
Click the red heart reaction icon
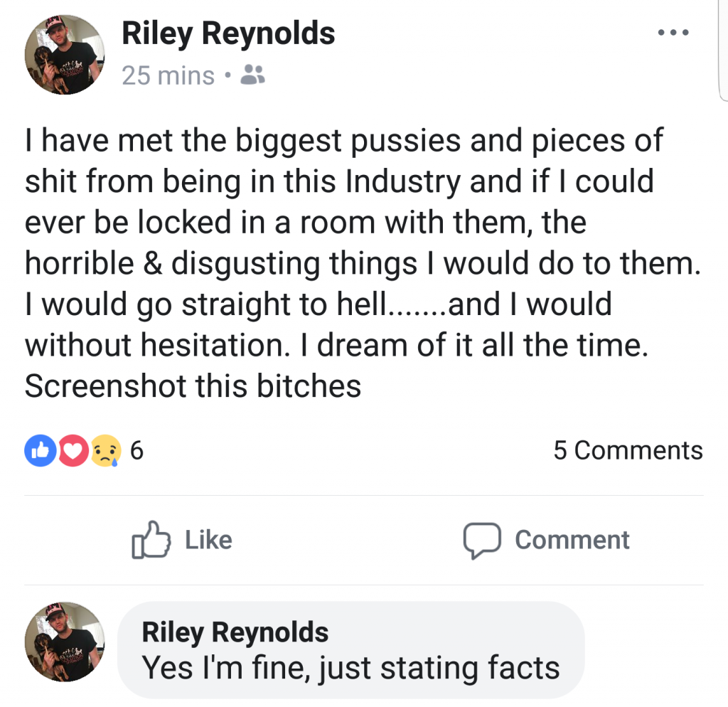pos(73,450)
